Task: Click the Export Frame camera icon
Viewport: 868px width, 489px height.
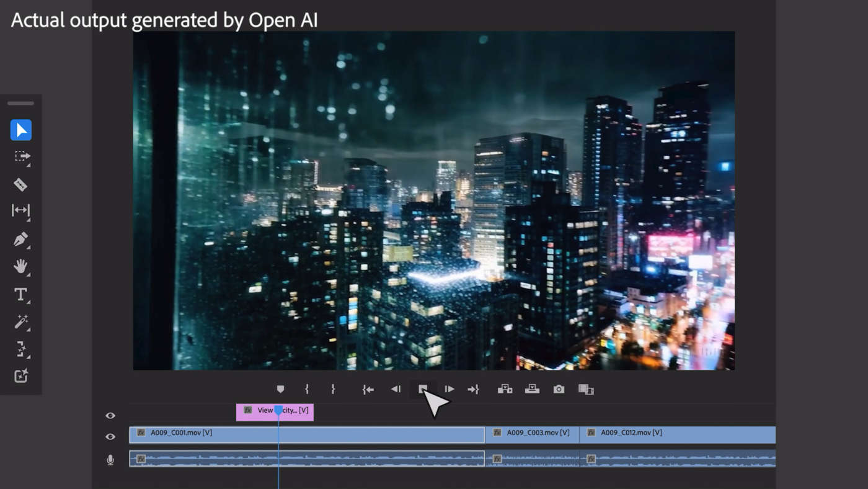Action: (559, 389)
